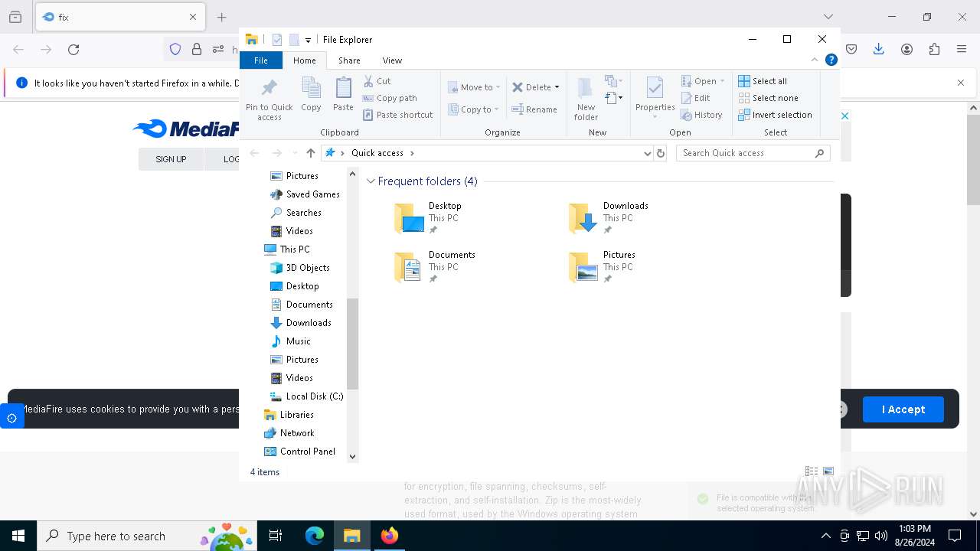Click Edit in the Open group
Viewport: 980px width, 551px height.
click(696, 98)
